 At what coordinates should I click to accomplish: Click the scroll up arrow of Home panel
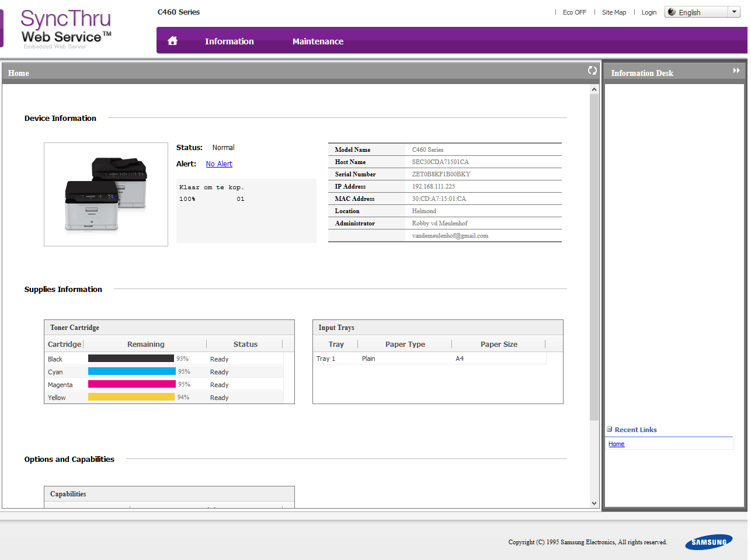[x=594, y=89]
